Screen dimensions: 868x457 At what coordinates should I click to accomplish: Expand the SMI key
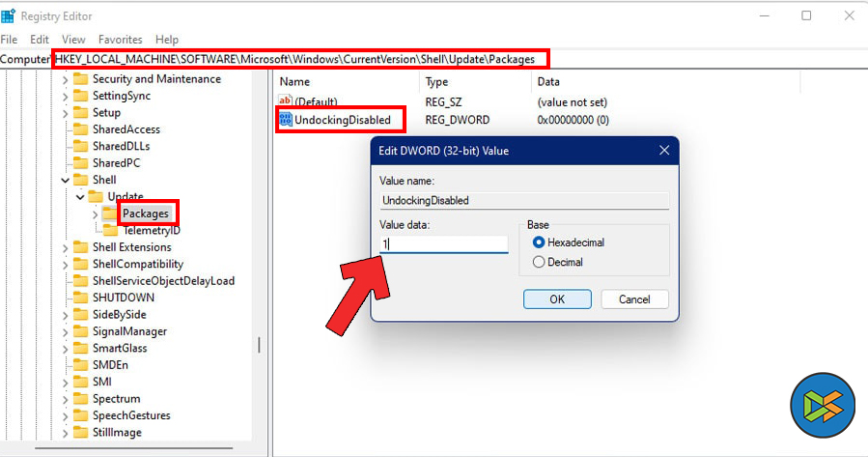point(65,383)
